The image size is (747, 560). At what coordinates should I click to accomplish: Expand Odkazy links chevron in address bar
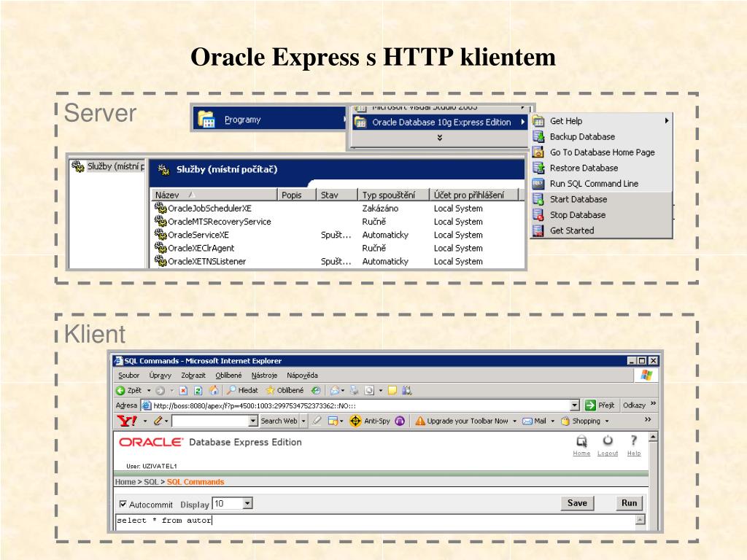pos(653,404)
